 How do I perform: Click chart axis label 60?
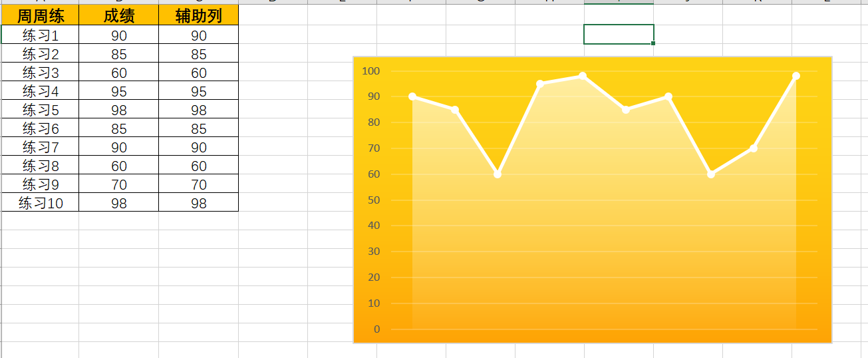(x=374, y=174)
